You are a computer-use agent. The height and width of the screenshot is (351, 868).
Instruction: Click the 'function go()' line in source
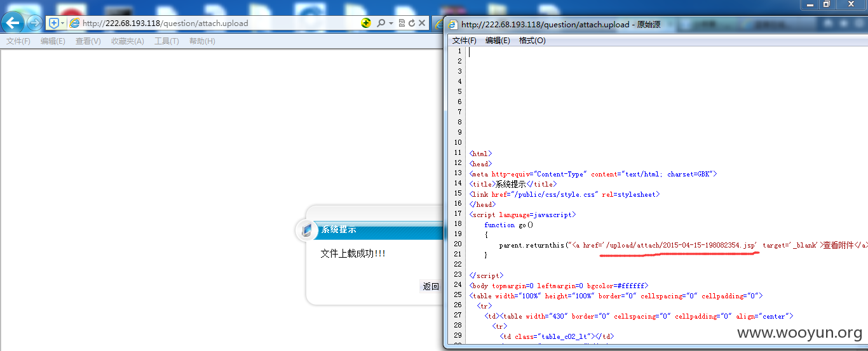[508, 225]
